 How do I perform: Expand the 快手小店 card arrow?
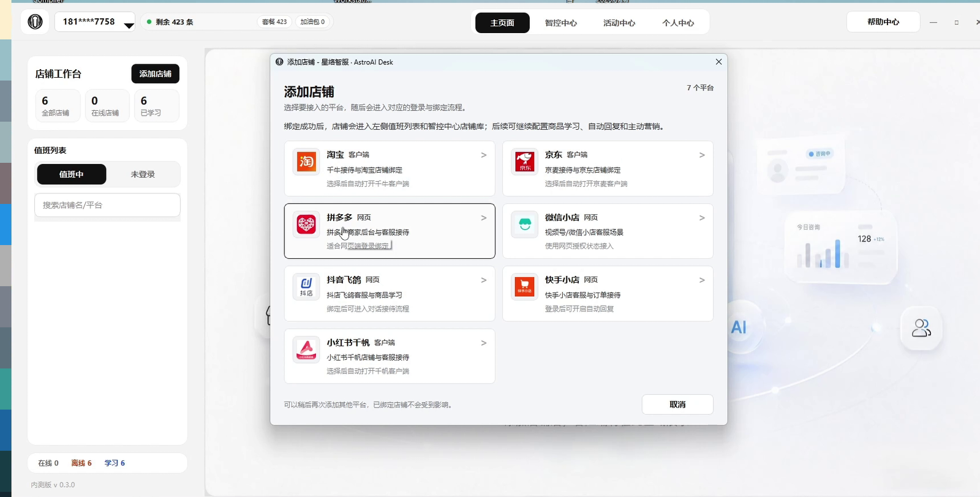(702, 280)
